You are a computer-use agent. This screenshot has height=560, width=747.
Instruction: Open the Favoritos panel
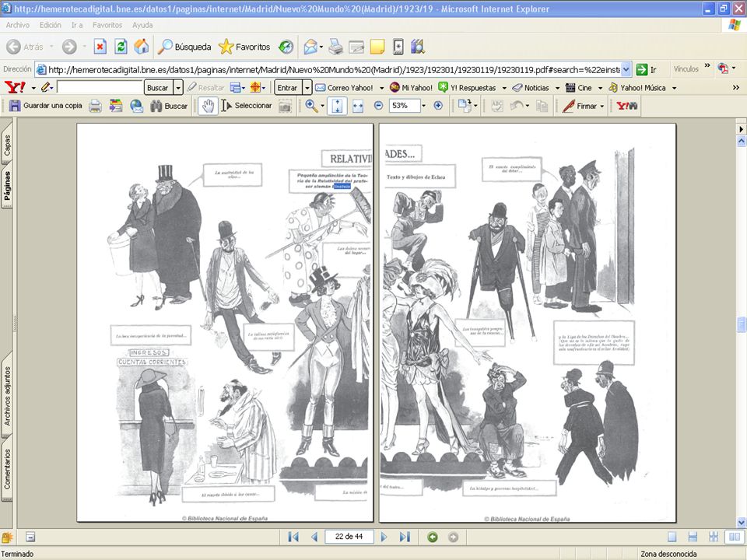point(244,47)
